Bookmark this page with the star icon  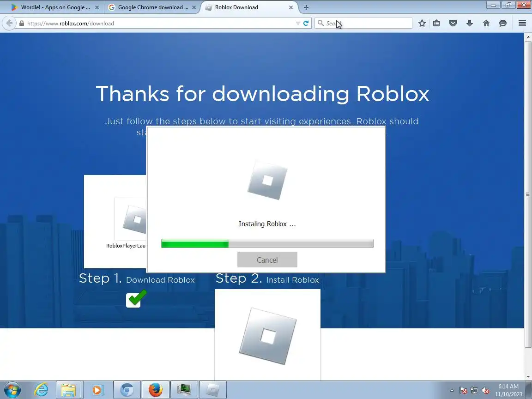pos(422,23)
